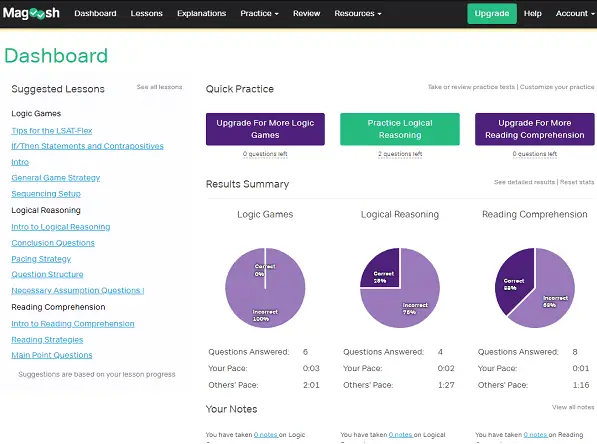The image size is (597, 444).
Task: Expand the Resources dropdown menu
Action: (358, 13)
